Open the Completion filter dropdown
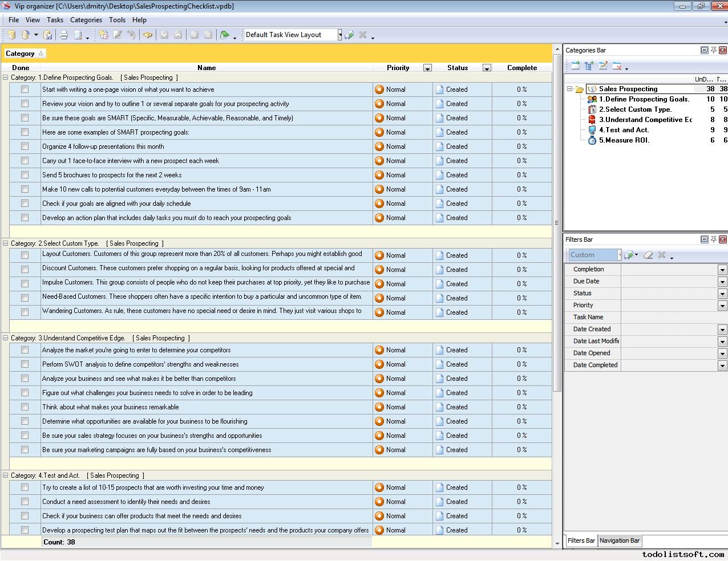 coord(722,270)
